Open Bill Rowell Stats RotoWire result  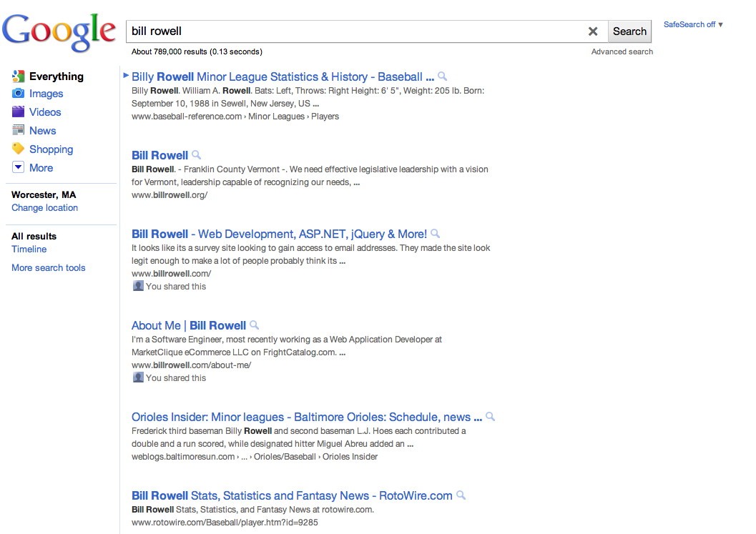click(292, 495)
